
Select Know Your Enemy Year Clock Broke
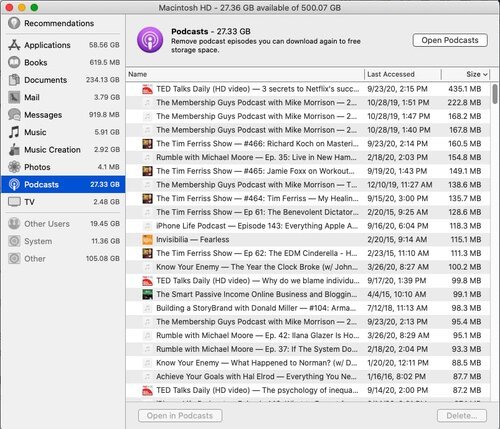point(308,267)
